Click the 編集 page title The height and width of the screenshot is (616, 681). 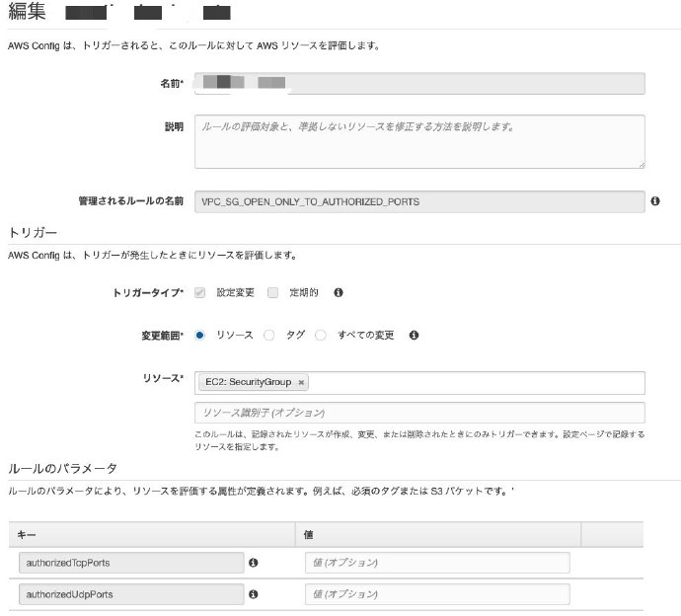(27, 11)
